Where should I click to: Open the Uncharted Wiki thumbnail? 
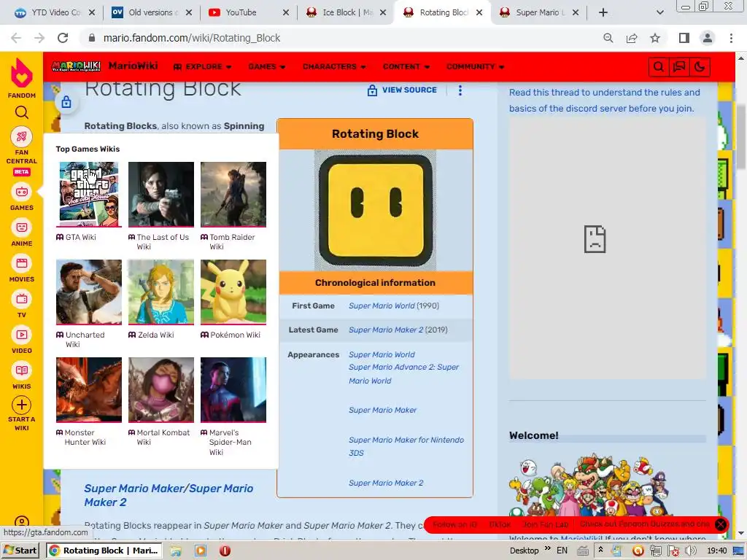88,292
